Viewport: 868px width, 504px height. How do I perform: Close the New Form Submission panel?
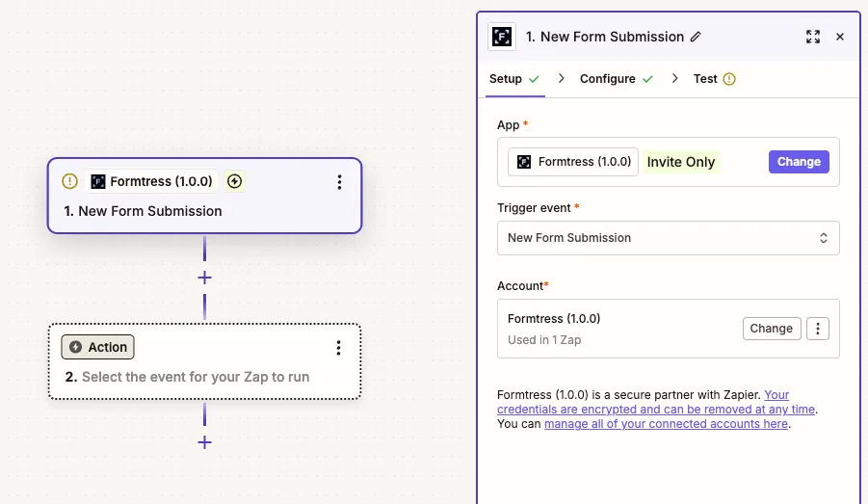pos(840,37)
